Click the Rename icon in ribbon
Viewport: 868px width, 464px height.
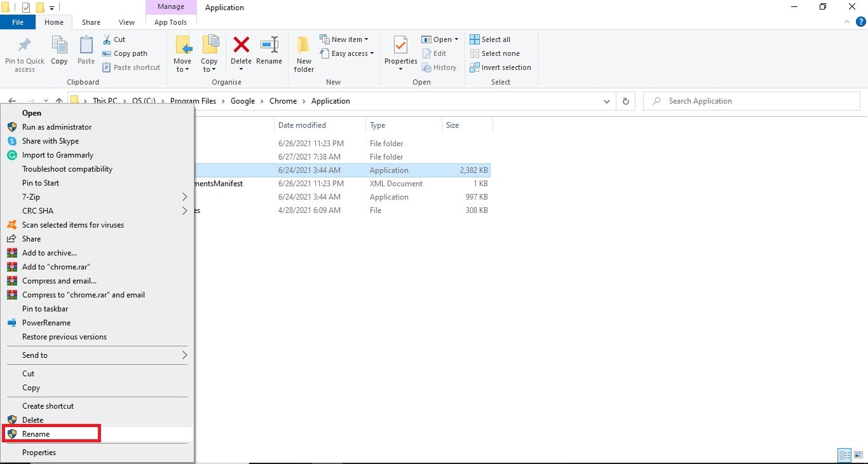[269, 45]
